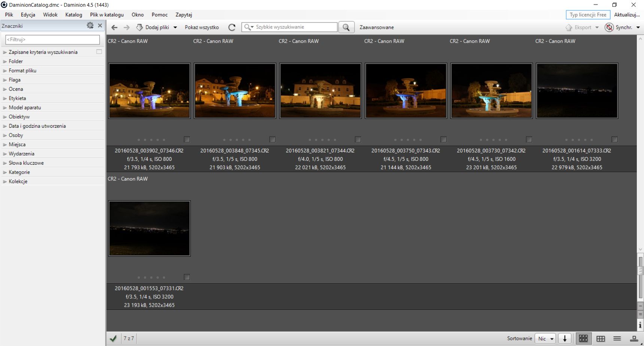Open the Zapytaj menu

coord(184,15)
